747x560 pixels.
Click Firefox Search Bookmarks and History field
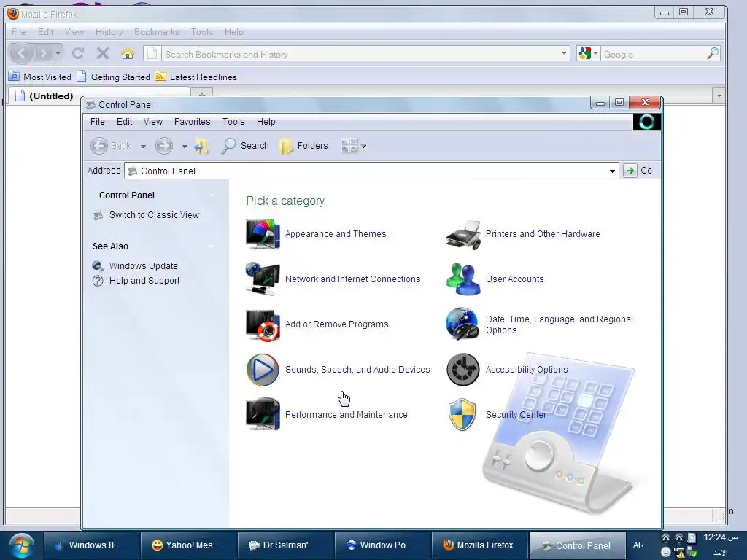tap(360, 54)
